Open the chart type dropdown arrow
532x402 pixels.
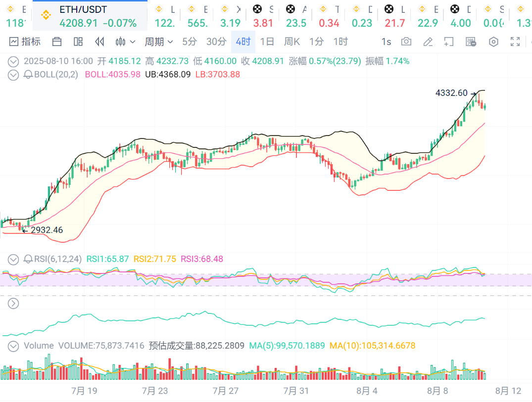[x=133, y=42]
